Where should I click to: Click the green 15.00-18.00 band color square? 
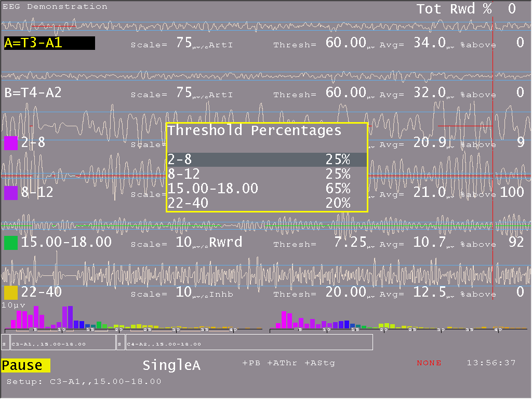(10, 243)
